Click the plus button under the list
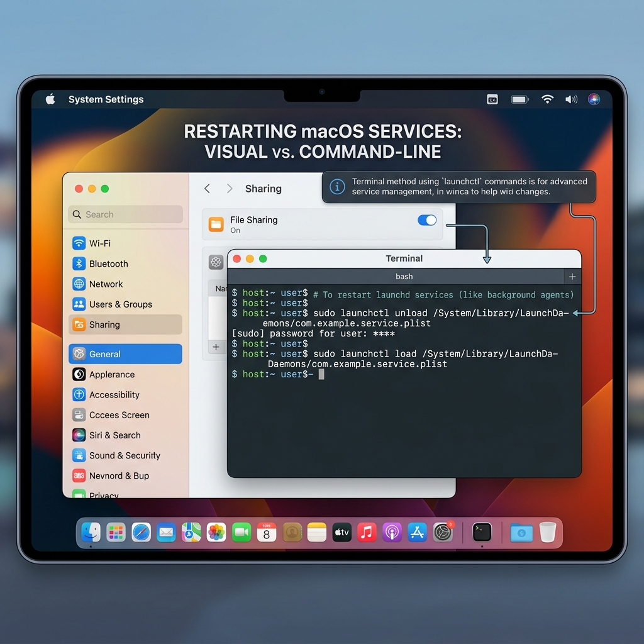Image resolution: width=644 pixels, height=644 pixels. (x=216, y=347)
